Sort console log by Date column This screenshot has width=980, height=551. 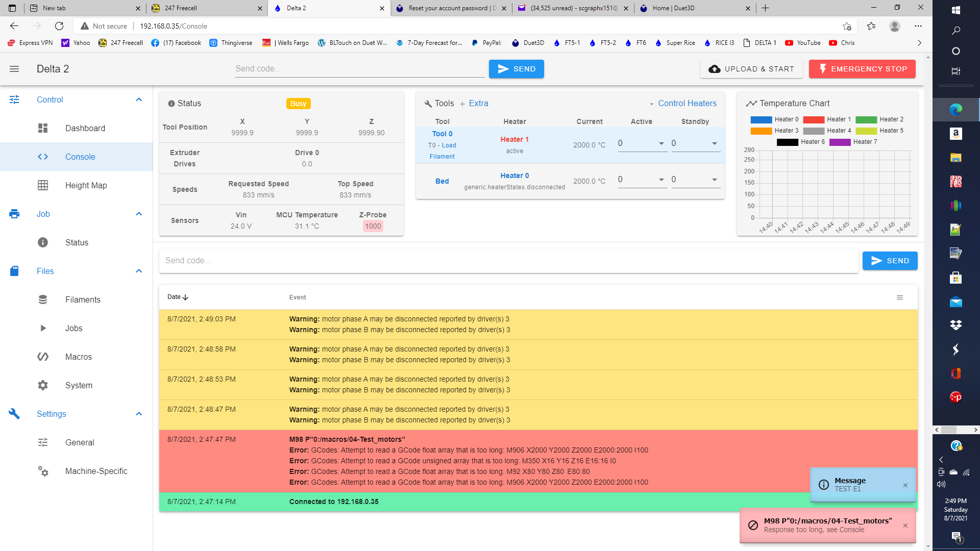tap(178, 297)
